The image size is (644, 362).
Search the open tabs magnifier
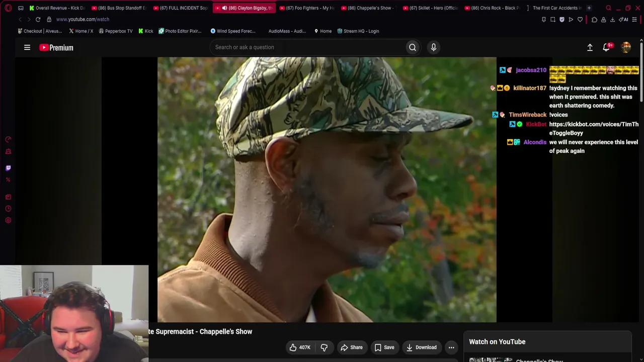click(x=608, y=8)
